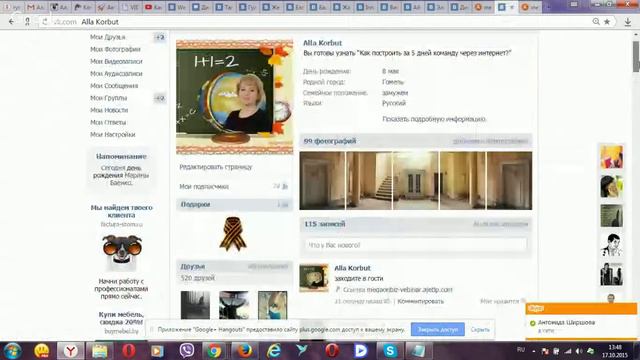Viewport: 640px width, 360px height.
Task: Open Firefox from the taskbar
Action: (244, 351)
